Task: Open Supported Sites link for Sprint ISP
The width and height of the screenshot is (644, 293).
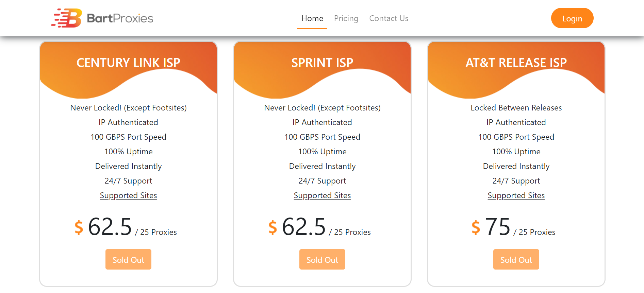Action: [x=322, y=195]
